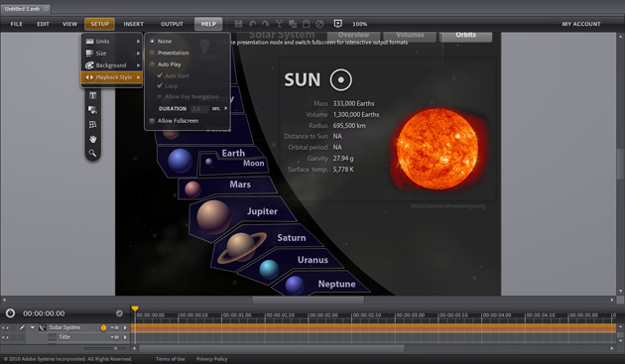Click the Untitled 1.anh document tab
Screen dimensions: 625x364
point(25,8)
